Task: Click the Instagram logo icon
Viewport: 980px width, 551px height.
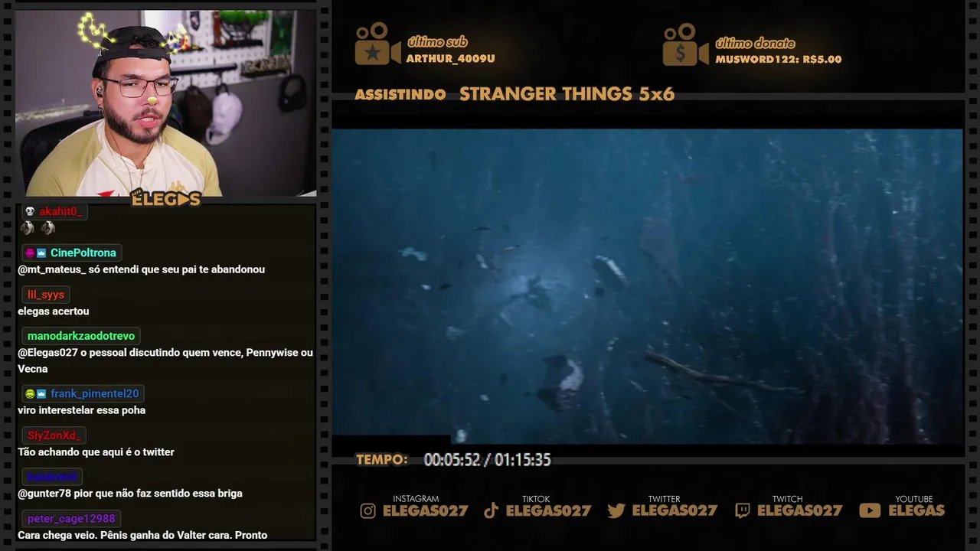Action: [x=368, y=510]
